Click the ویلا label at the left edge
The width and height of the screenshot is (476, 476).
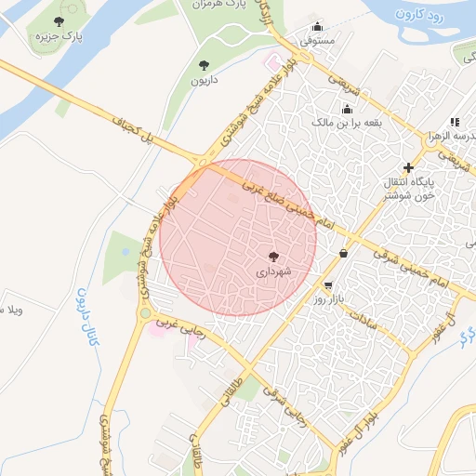(11, 310)
